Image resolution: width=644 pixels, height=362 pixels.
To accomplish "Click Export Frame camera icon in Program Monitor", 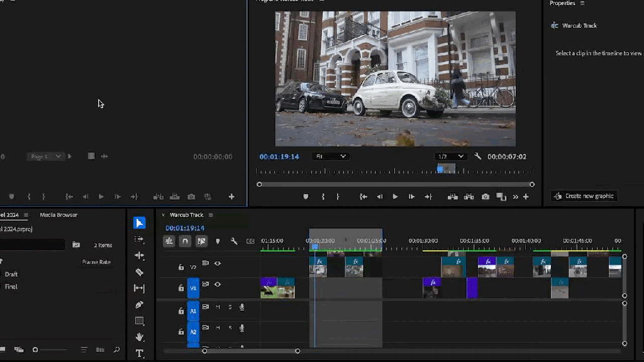I will pyautogui.click(x=486, y=197).
